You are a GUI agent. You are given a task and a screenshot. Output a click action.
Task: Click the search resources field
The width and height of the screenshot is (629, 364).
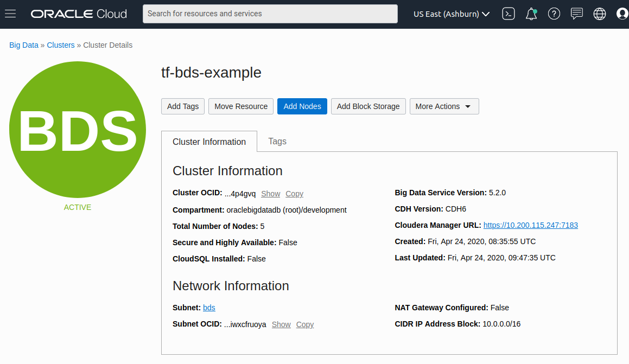270,14
